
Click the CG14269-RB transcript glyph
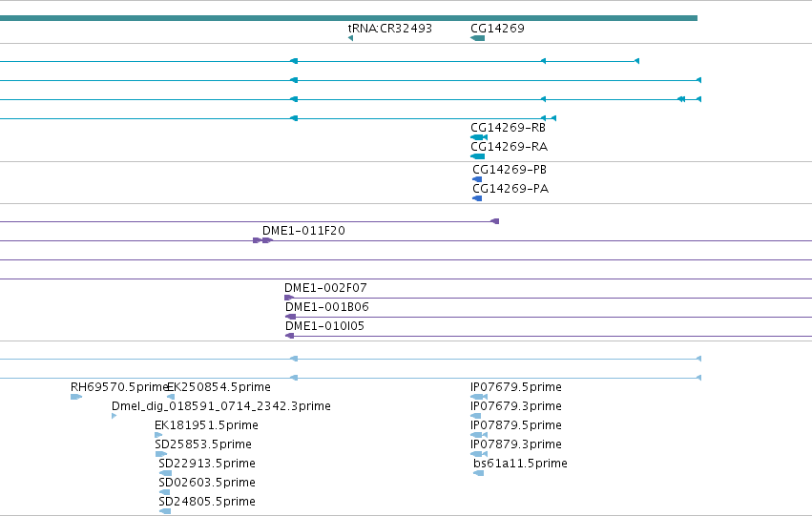tap(479, 137)
